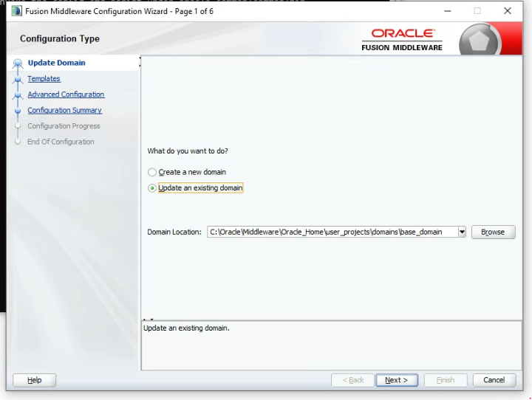This screenshot has width=532, height=400.
Task: Browse for a domain location
Action: [493, 232]
